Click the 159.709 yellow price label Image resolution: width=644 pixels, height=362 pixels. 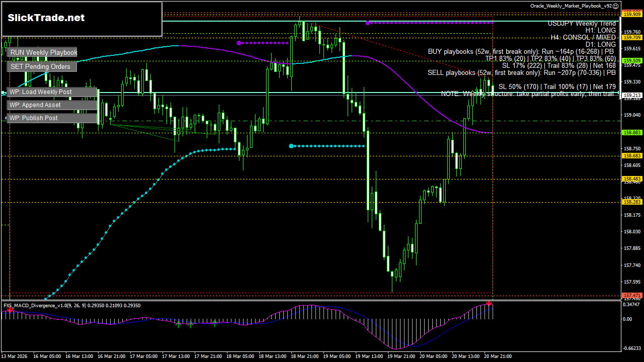pos(632,37)
